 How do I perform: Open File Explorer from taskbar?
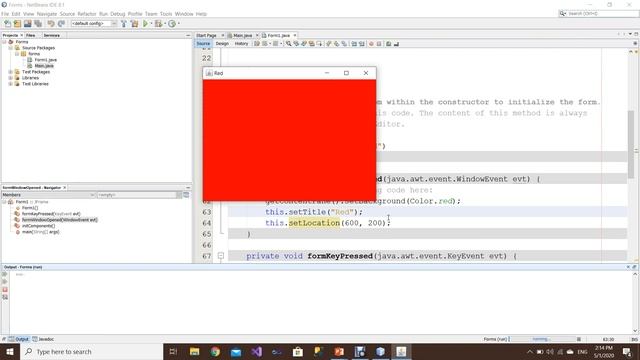195,351
